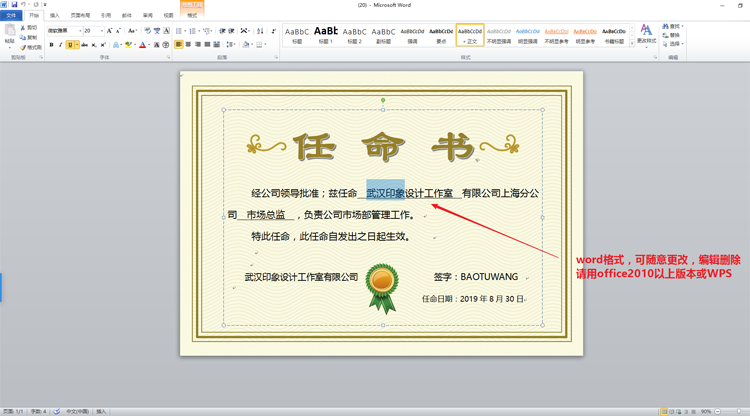Open the font name dropdown

click(80, 31)
